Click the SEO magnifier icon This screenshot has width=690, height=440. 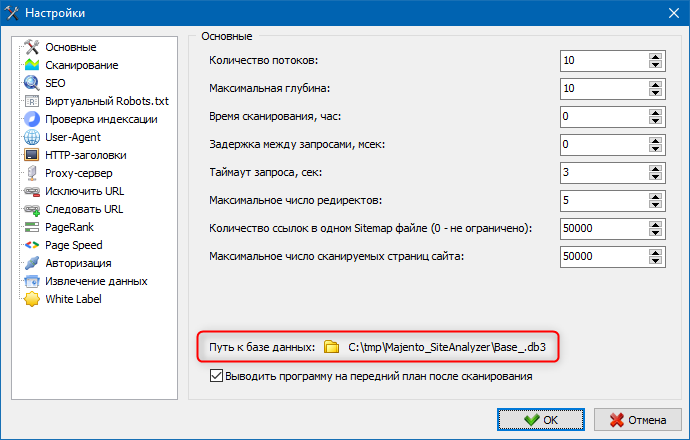pos(32,83)
